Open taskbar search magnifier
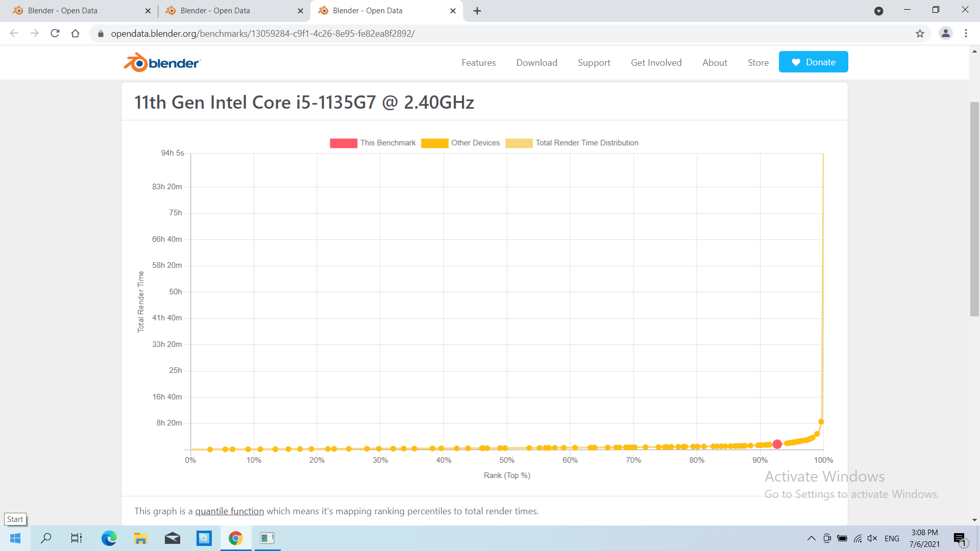 [46, 538]
